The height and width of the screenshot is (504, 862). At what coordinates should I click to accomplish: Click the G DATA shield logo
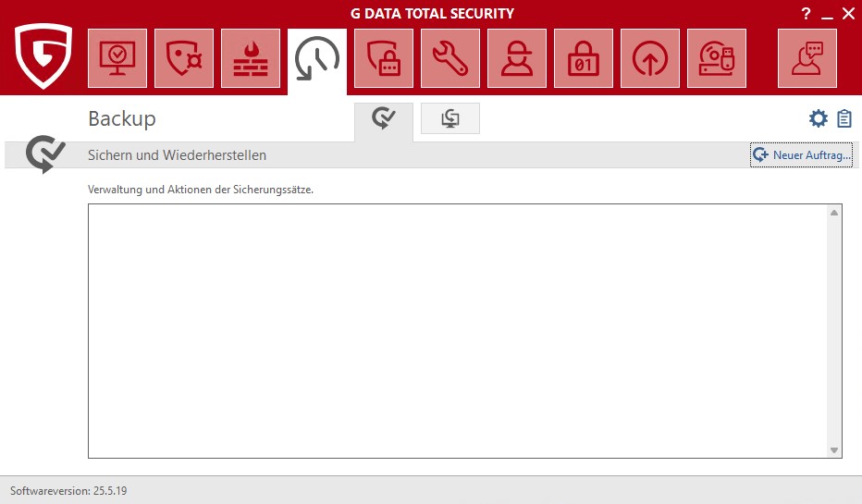43,55
